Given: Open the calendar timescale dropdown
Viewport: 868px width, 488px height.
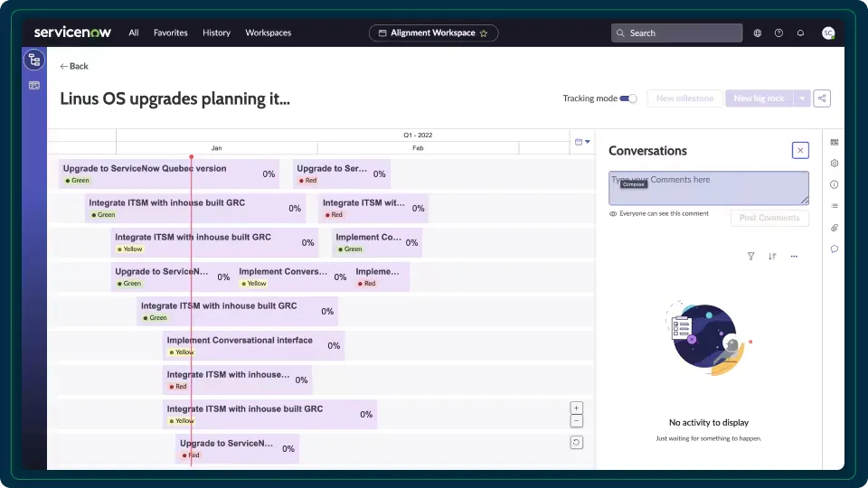Looking at the screenshot, I should pyautogui.click(x=582, y=142).
